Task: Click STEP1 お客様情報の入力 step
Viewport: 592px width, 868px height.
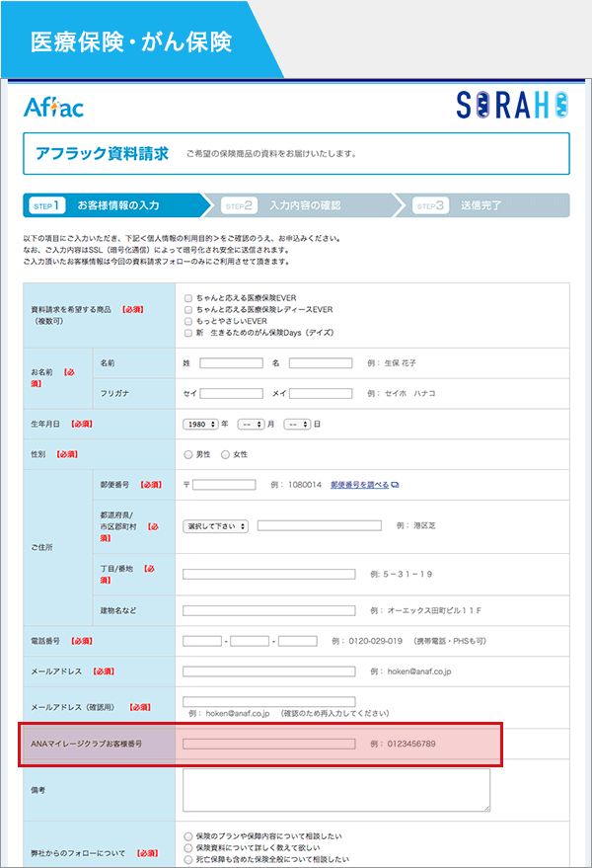Action: tap(117, 205)
